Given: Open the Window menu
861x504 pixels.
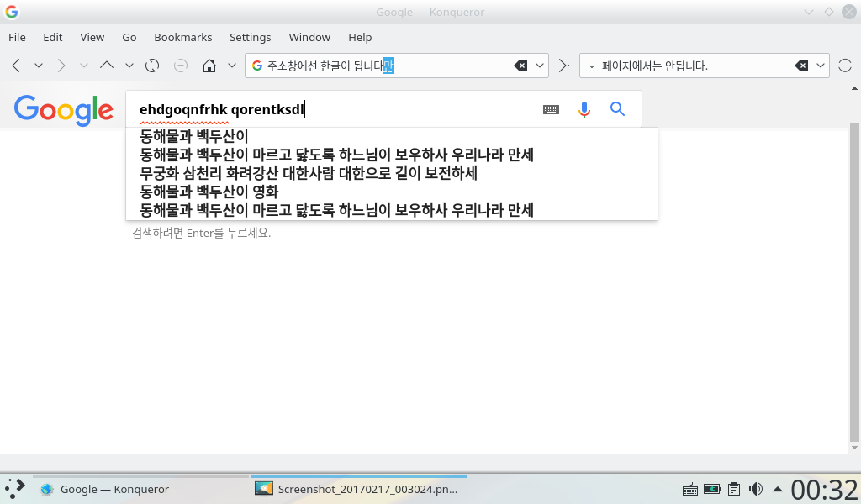Looking at the screenshot, I should [x=309, y=37].
